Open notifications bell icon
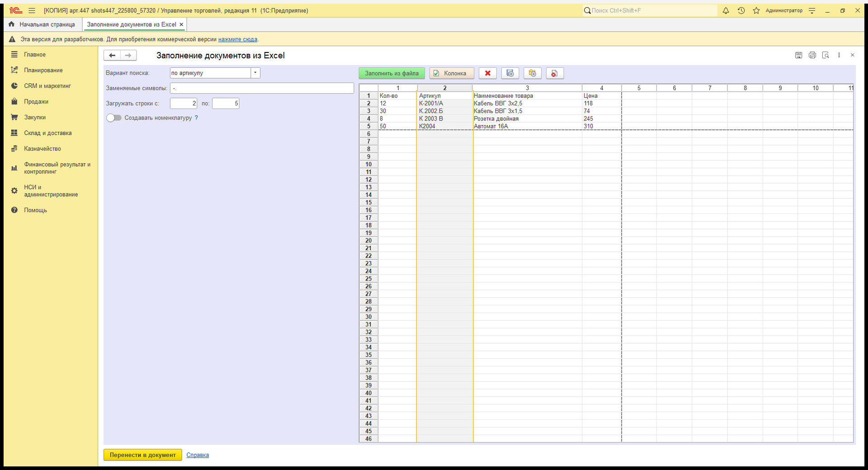 tap(726, 10)
